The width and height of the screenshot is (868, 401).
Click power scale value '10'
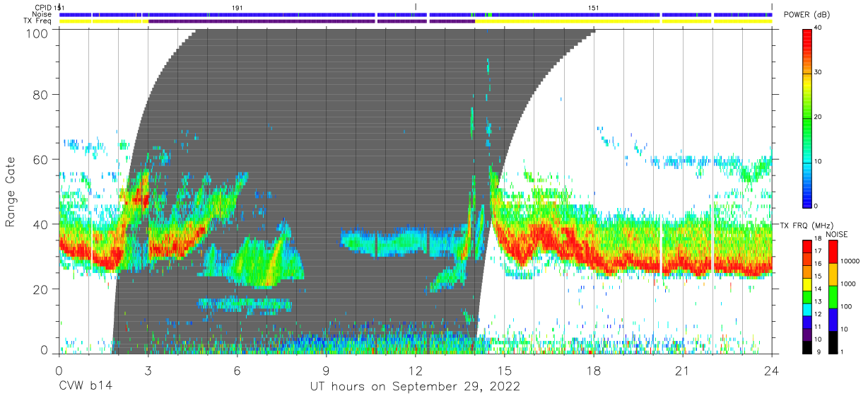coord(819,161)
